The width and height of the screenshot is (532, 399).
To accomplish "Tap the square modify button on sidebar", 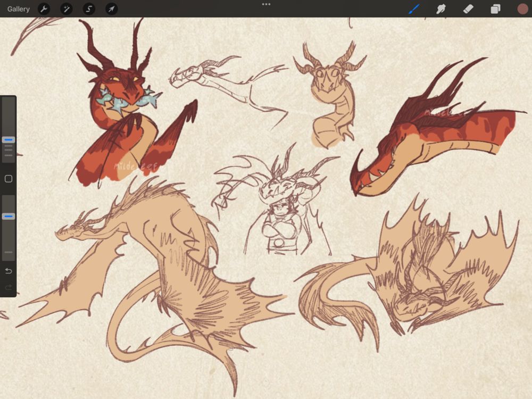I will click(9, 179).
